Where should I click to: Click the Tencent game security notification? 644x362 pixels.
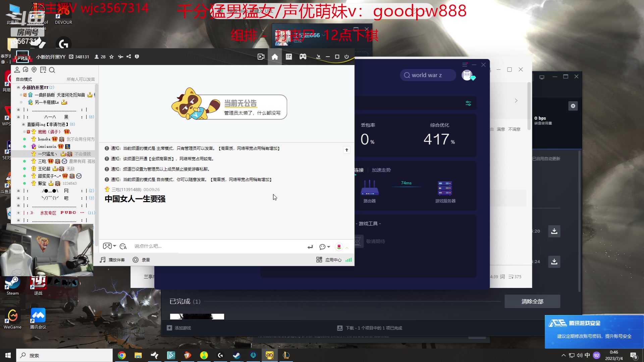click(x=594, y=332)
